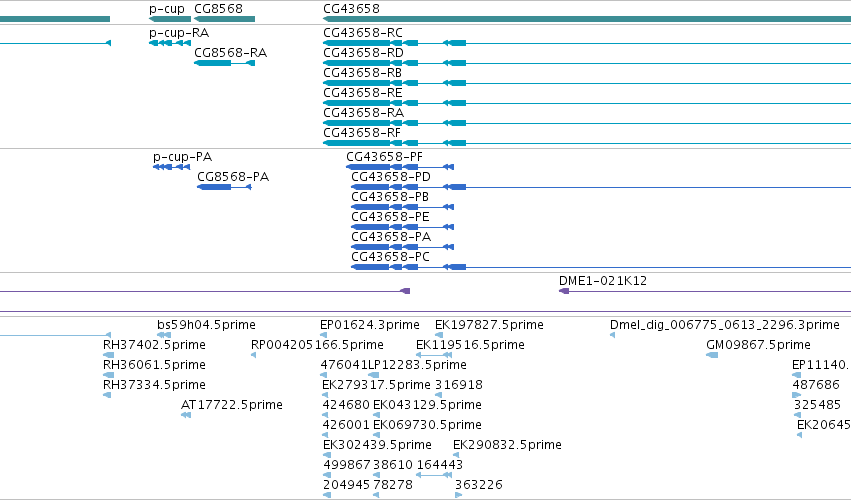Open transcript CG43658-RA details
Image resolution: width=851 pixels, height=500 pixels.
(x=363, y=113)
